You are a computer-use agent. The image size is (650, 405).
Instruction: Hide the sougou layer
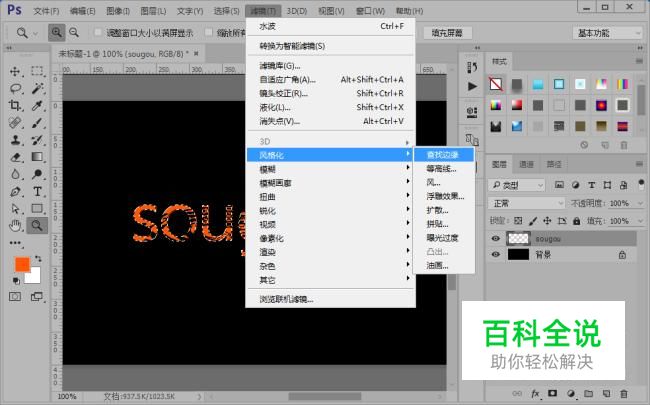point(495,239)
